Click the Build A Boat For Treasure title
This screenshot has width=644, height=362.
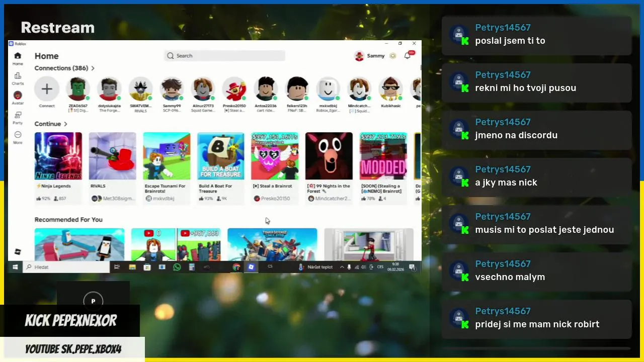pos(215,189)
